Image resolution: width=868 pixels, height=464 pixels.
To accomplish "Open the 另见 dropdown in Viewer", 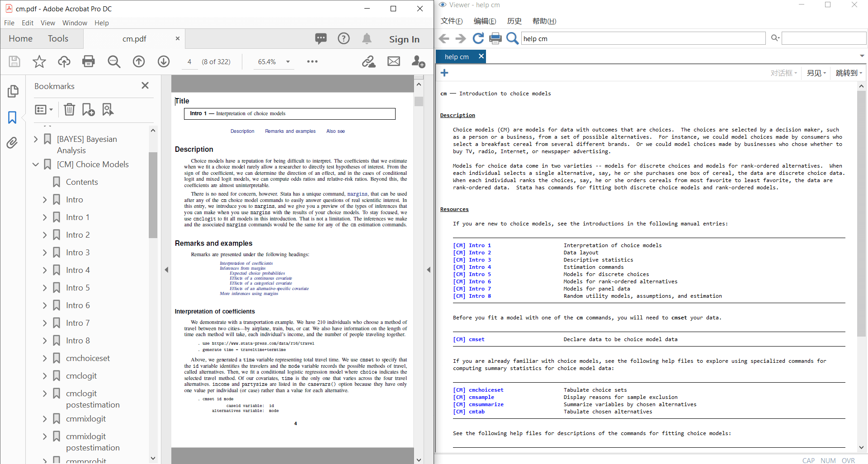I will pyautogui.click(x=816, y=73).
